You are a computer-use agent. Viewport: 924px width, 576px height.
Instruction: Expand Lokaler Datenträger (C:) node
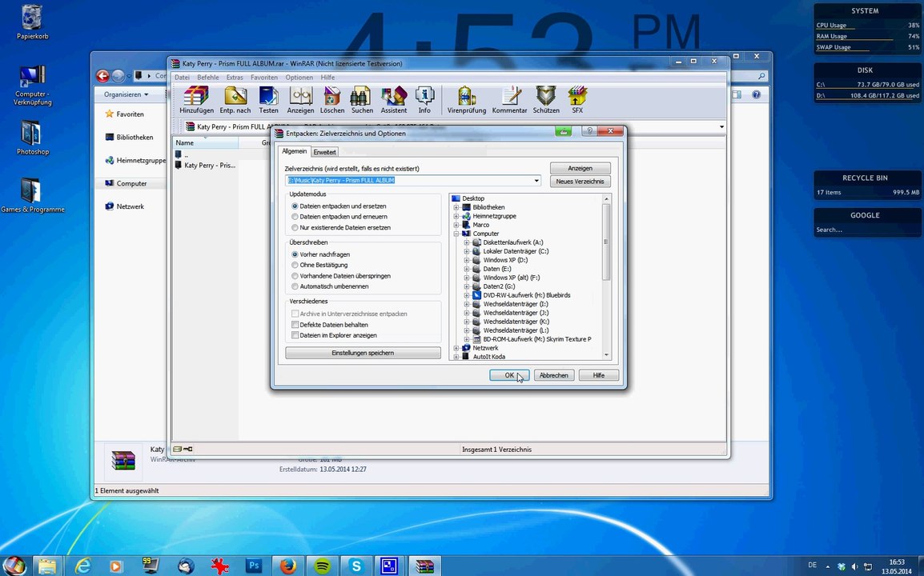point(467,251)
